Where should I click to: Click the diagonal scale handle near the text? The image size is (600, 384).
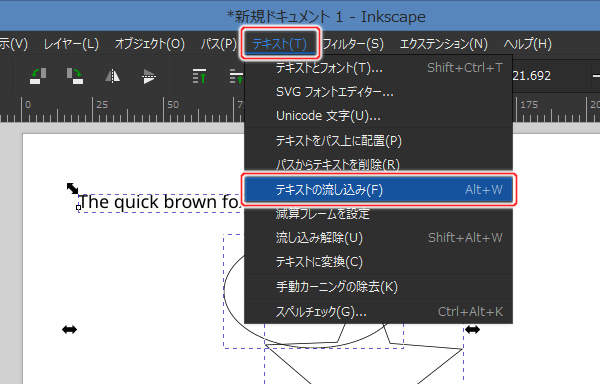click(x=72, y=188)
